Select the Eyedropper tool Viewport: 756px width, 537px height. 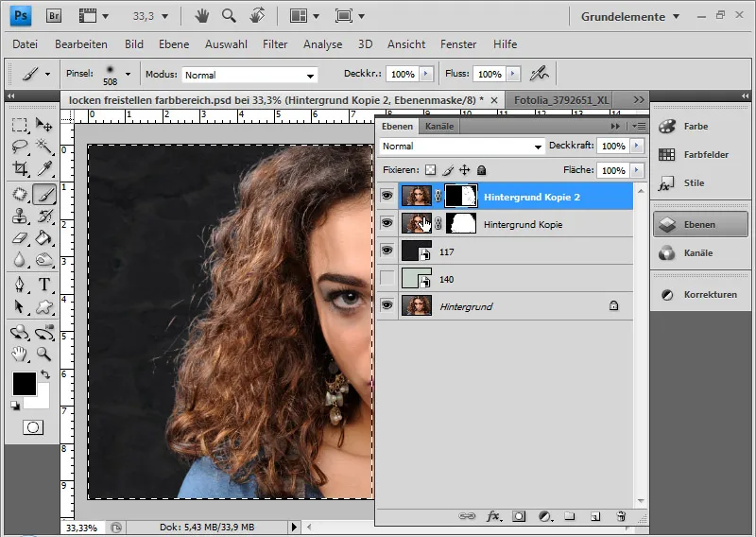(43, 168)
